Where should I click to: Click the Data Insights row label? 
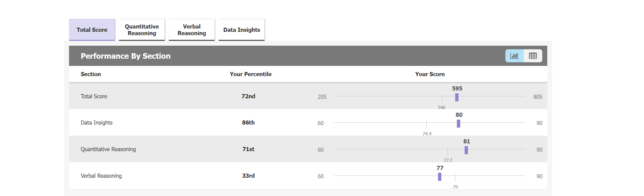[96, 123]
